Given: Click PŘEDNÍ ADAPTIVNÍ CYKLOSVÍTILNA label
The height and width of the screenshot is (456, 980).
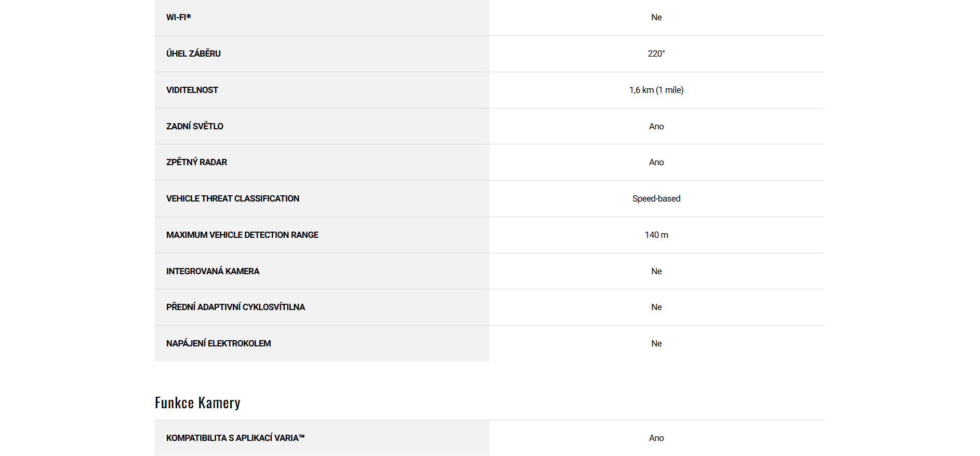Looking at the screenshot, I should (x=235, y=307).
